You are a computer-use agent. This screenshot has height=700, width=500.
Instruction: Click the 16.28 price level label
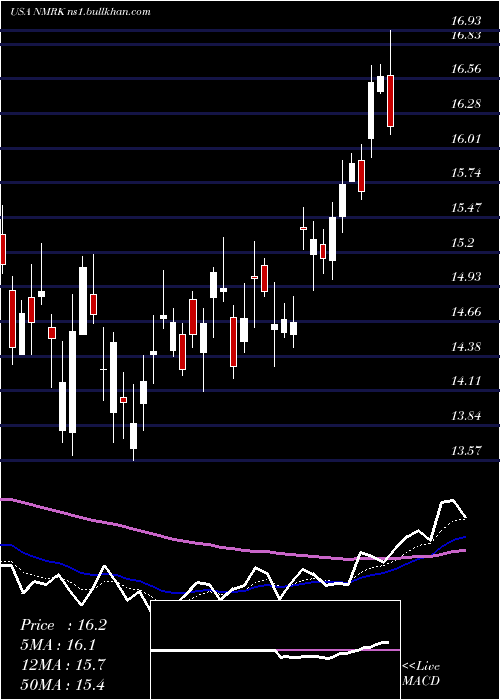point(466,104)
